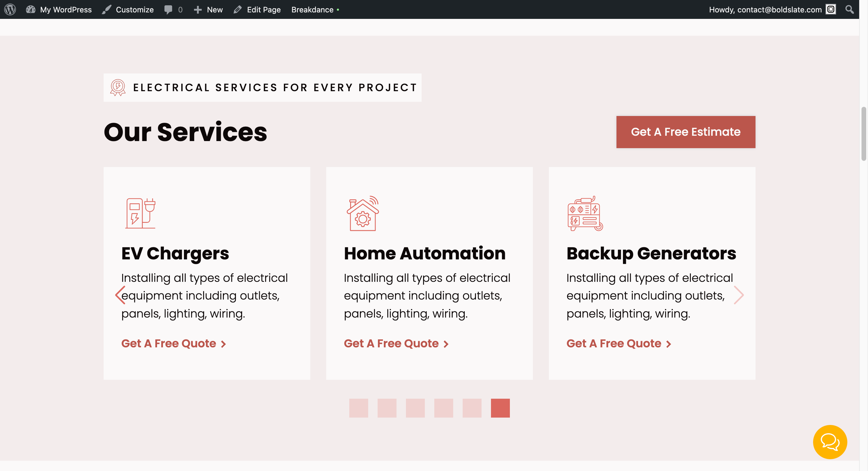Click the user avatar icon
The width and height of the screenshot is (868, 471).
[831, 9]
